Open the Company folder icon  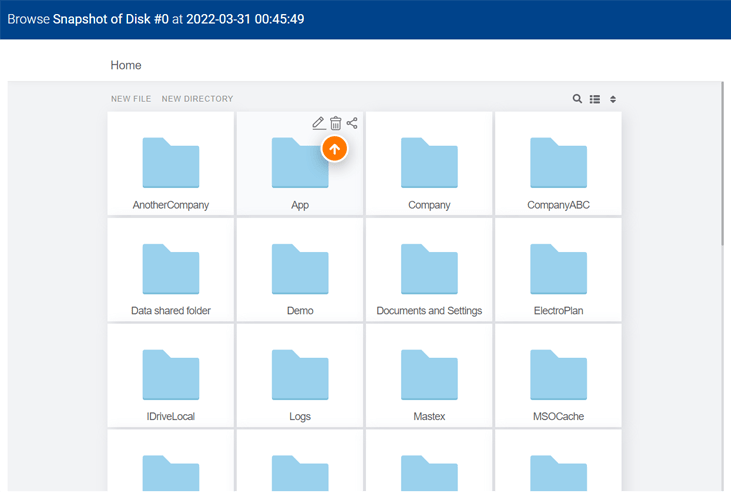[x=429, y=163]
